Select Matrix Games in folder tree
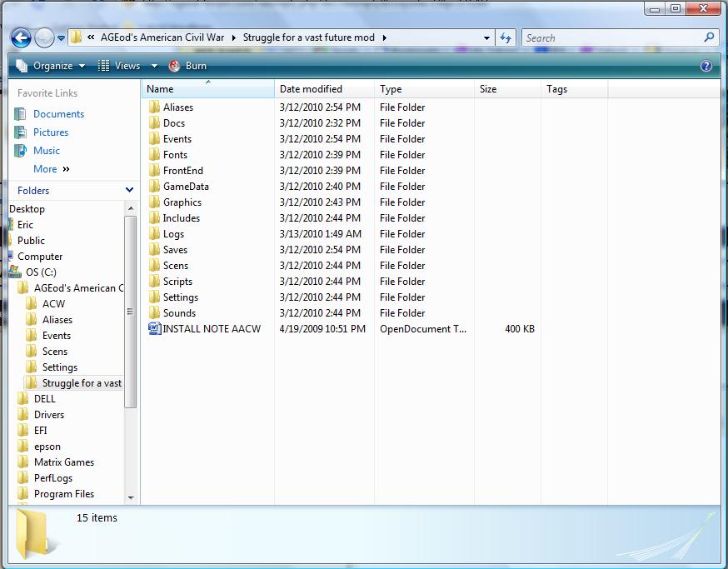 (63, 462)
